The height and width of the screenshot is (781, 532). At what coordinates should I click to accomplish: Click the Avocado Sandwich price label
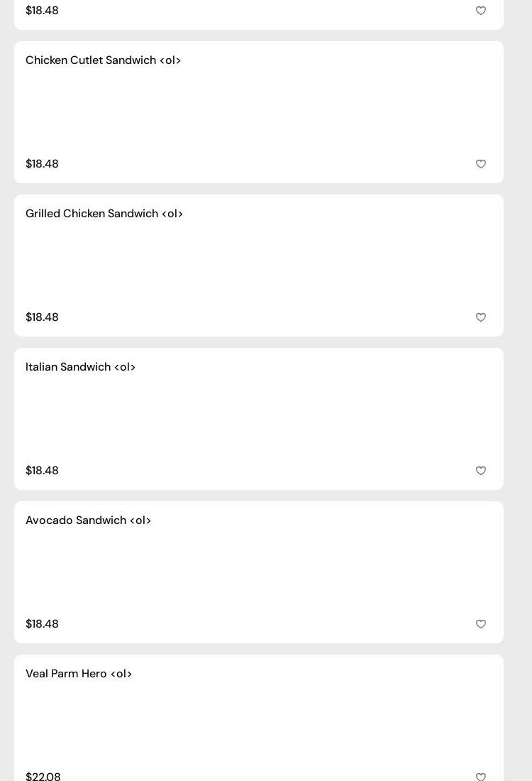[x=42, y=624]
